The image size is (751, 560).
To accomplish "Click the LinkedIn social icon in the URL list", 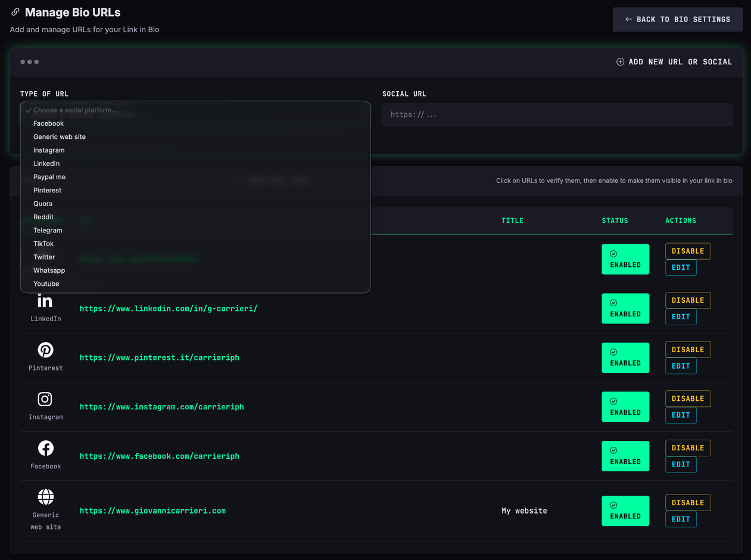I will click(45, 301).
